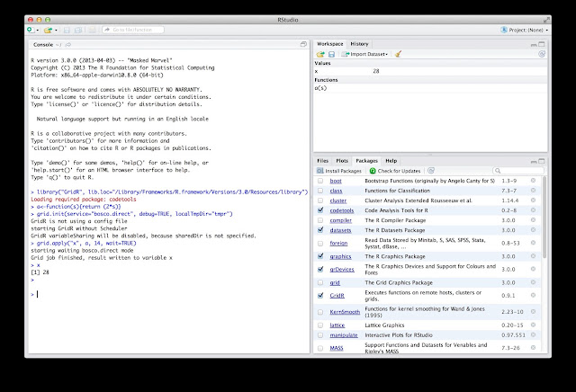This screenshot has height=392, width=576.
Task: Remove the lattice package with its X icon
Action: [533, 325]
